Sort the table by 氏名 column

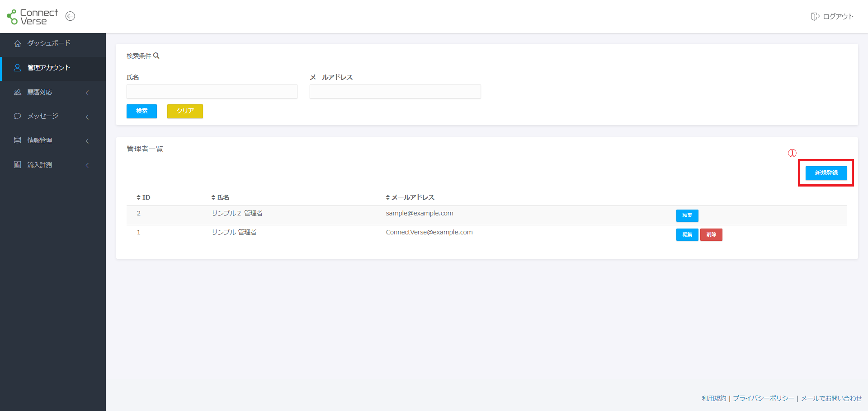coord(220,197)
